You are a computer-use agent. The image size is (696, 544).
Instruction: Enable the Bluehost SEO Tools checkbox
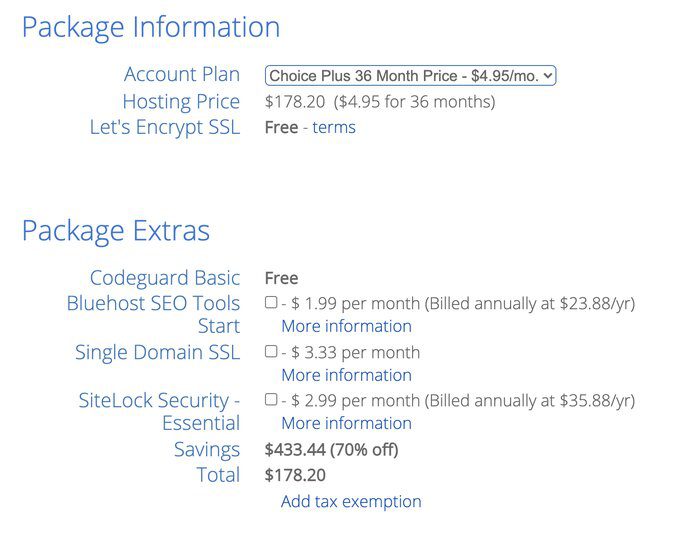pyautogui.click(x=271, y=302)
